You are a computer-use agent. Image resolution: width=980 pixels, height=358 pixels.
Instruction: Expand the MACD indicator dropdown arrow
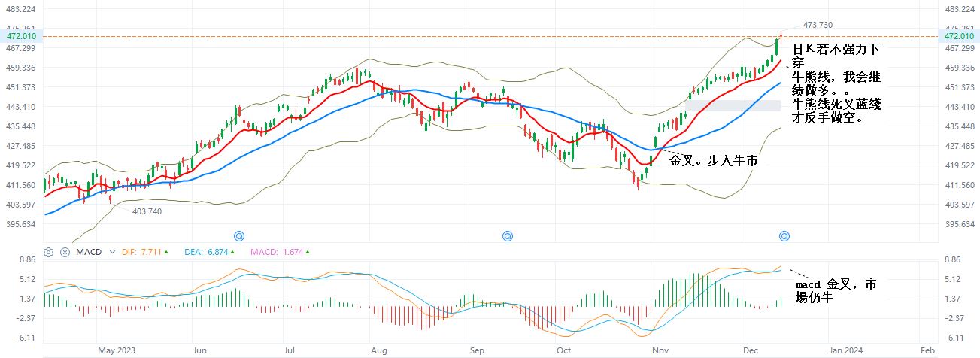point(113,252)
